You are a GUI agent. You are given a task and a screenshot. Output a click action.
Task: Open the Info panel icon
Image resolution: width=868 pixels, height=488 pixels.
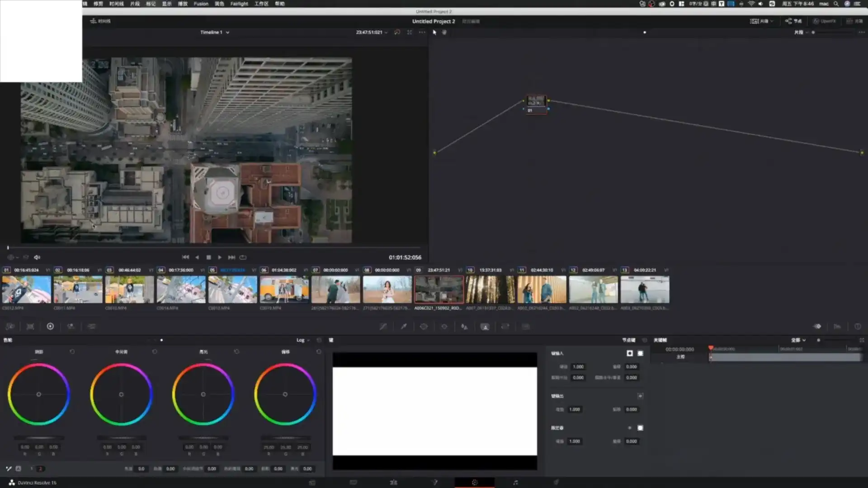(x=858, y=326)
